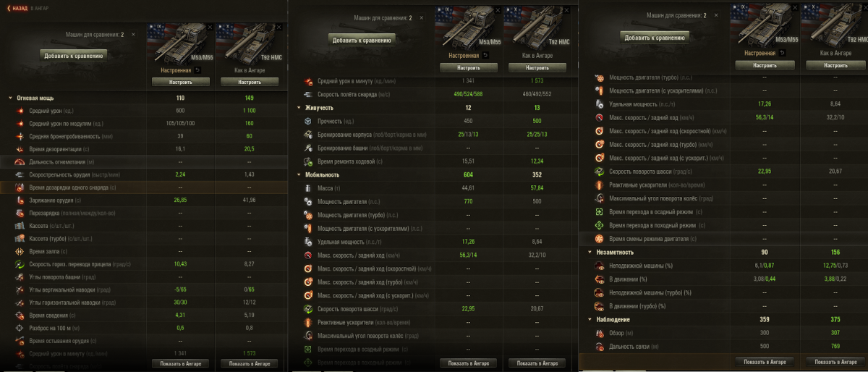
Task: Click the Время смены режима двигателя icon
Action: [x=599, y=239]
